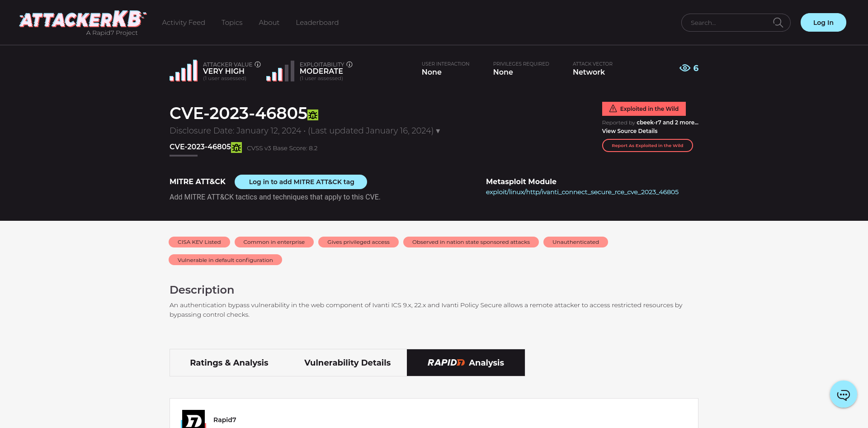Click the bug icon beside the CVE-2023-46805 tab
The width and height of the screenshot is (868, 428).
click(236, 147)
